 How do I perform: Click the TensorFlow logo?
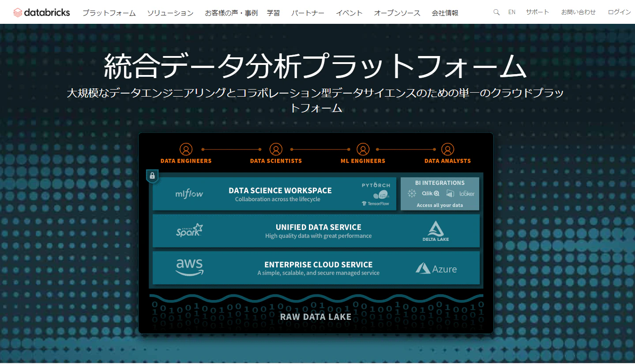376,203
